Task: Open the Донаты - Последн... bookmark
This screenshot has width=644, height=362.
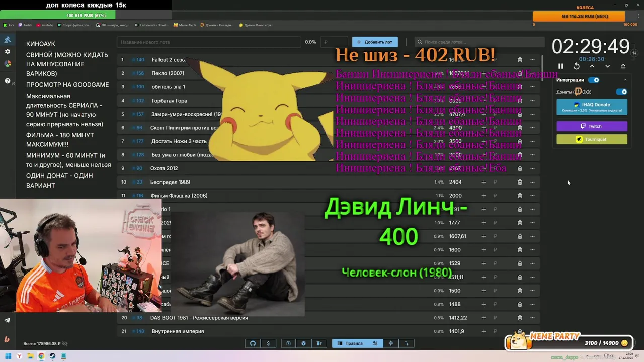Action: [218, 25]
